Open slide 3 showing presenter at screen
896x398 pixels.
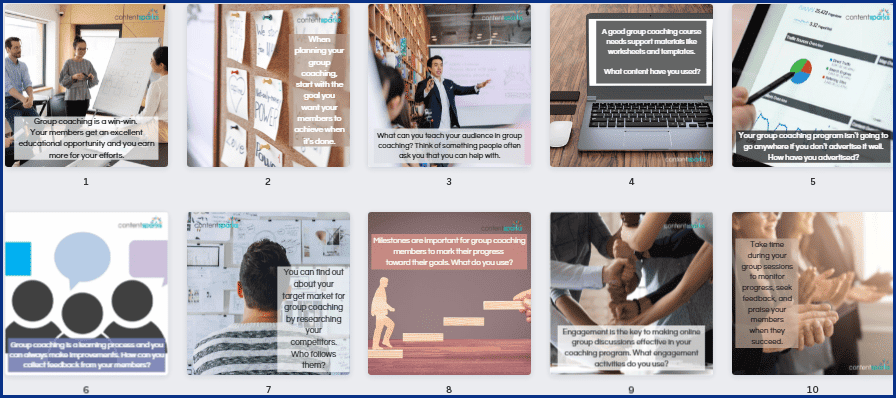[x=449, y=85]
